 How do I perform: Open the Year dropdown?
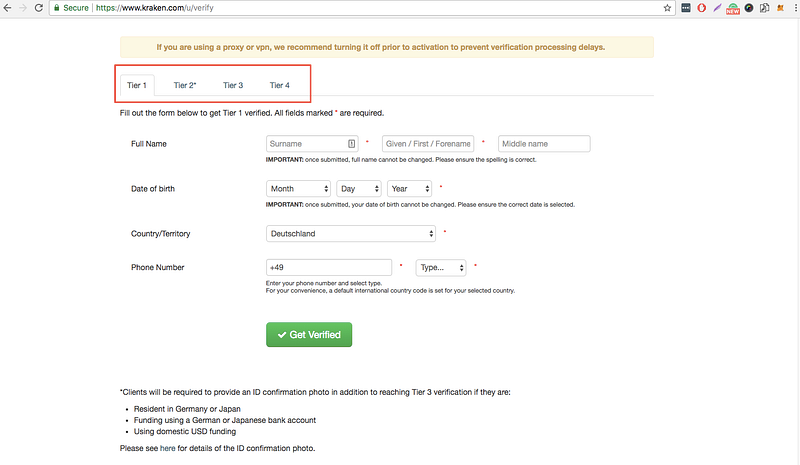pos(409,189)
